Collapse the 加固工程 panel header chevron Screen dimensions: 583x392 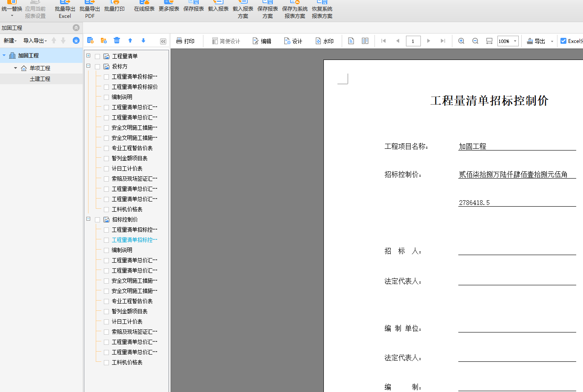tap(76, 28)
